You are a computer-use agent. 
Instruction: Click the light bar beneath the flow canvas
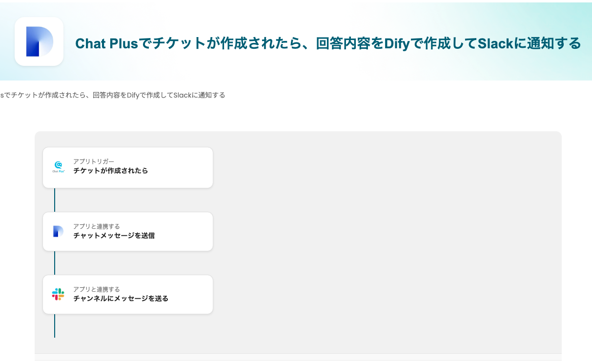tap(298, 357)
